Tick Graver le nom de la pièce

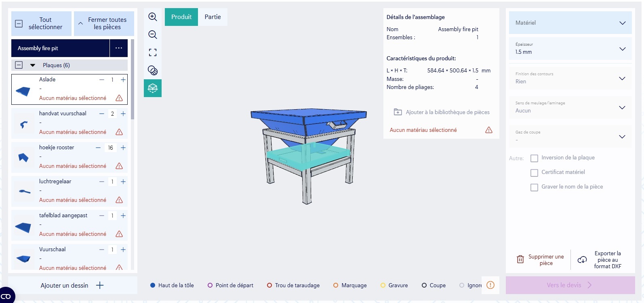(534, 187)
